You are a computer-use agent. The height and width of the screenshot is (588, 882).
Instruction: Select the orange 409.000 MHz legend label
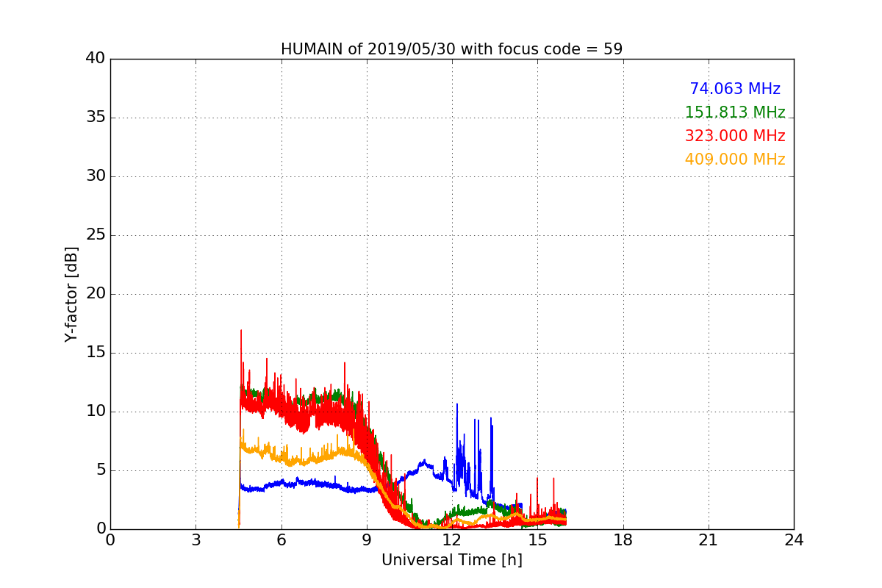(735, 159)
